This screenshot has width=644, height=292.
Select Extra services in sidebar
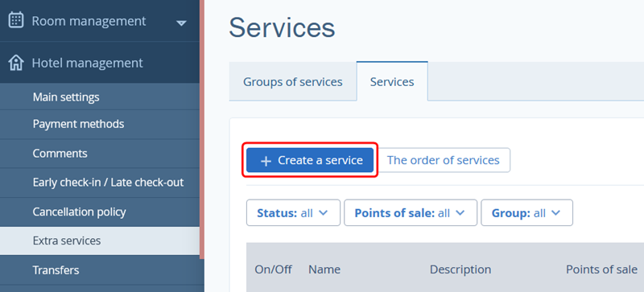(99, 241)
